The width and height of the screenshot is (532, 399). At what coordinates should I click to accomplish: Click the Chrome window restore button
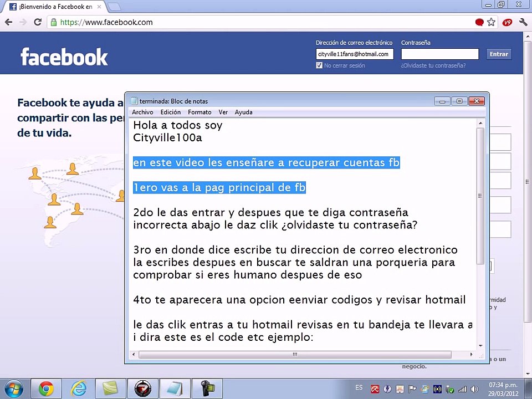coord(501,4)
